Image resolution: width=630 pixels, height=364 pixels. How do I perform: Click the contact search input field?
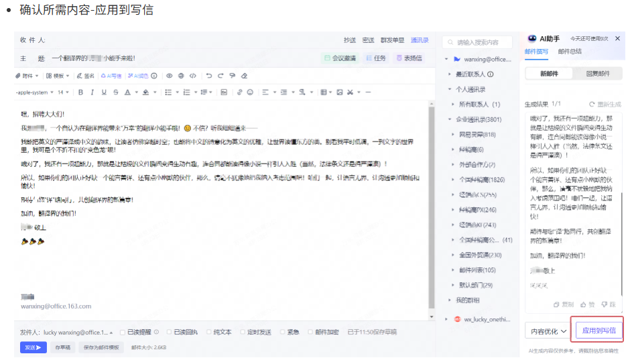tap(477, 42)
